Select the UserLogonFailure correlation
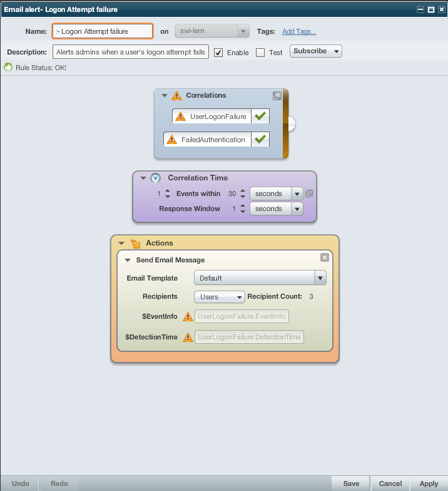Screen dimensions: 448x491 pos(211,116)
